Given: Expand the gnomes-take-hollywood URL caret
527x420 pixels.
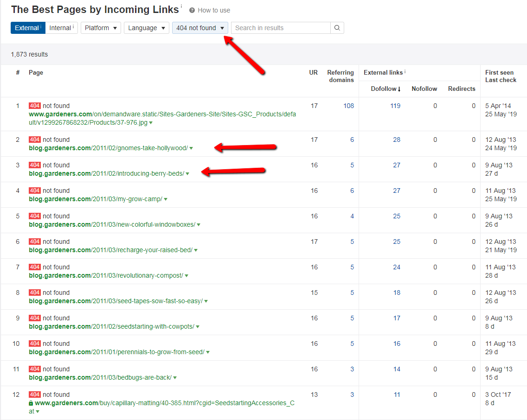Looking at the screenshot, I should coord(191,148).
